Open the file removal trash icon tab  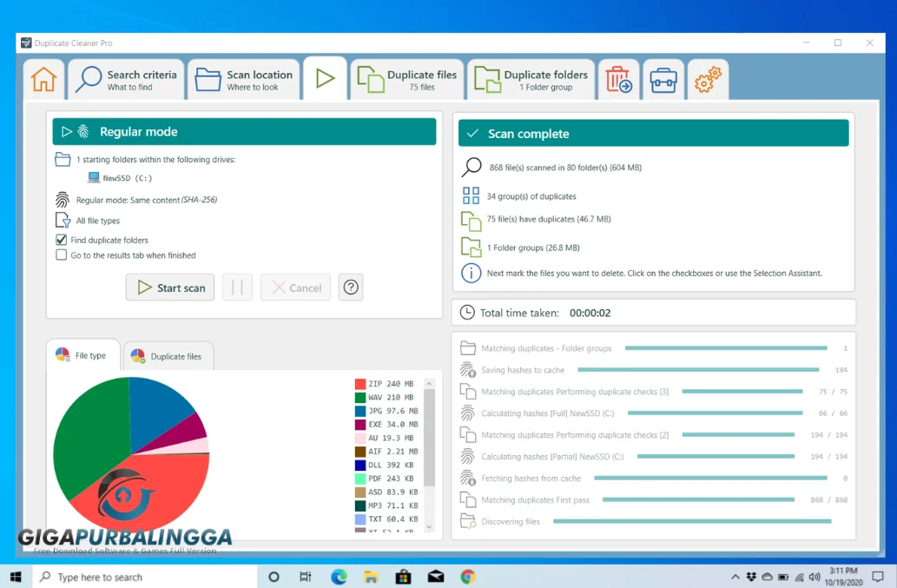click(x=618, y=80)
